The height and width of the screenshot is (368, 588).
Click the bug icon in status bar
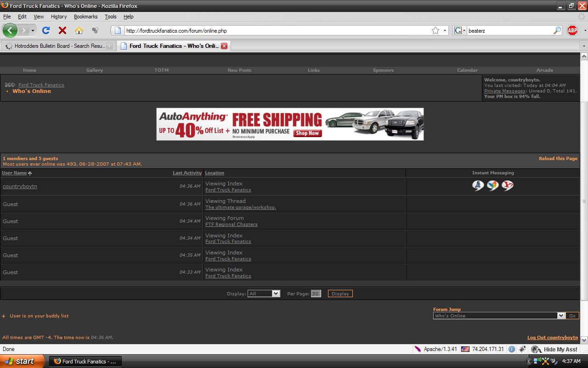(x=523, y=349)
